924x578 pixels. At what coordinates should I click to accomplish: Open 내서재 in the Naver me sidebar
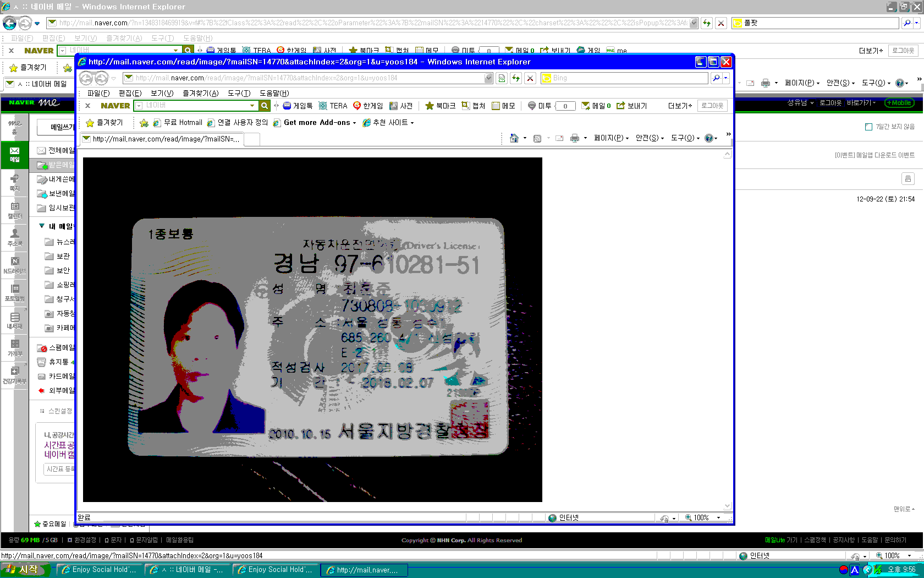tap(15, 320)
